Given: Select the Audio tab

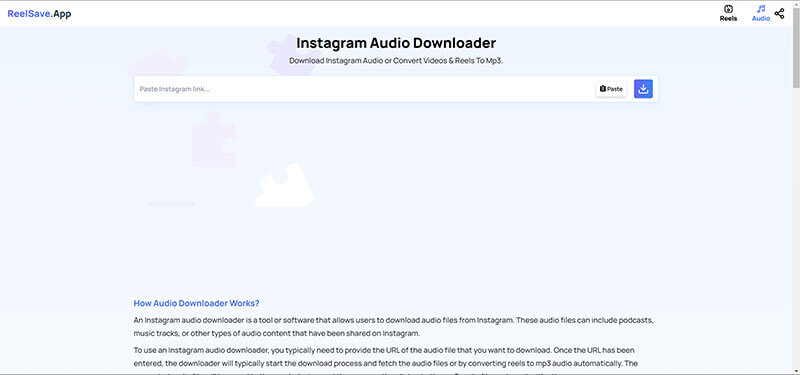Looking at the screenshot, I should [761, 13].
